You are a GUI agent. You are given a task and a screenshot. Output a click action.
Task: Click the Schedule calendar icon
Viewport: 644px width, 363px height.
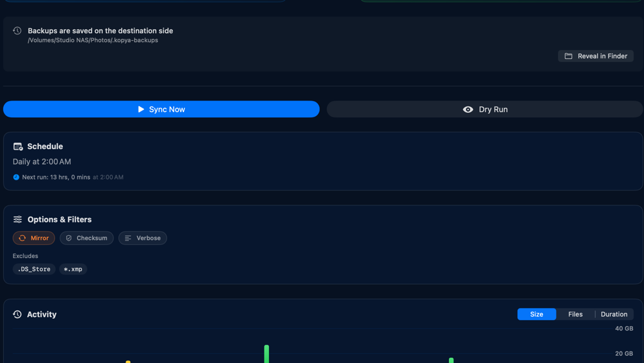[x=17, y=146]
